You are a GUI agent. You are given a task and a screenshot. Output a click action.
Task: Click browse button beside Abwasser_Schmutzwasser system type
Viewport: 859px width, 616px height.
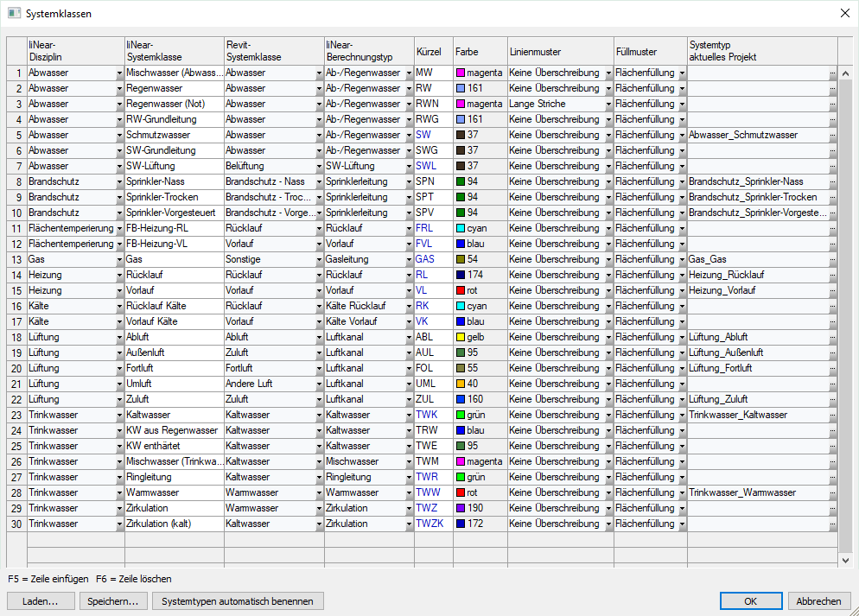click(x=832, y=136)
